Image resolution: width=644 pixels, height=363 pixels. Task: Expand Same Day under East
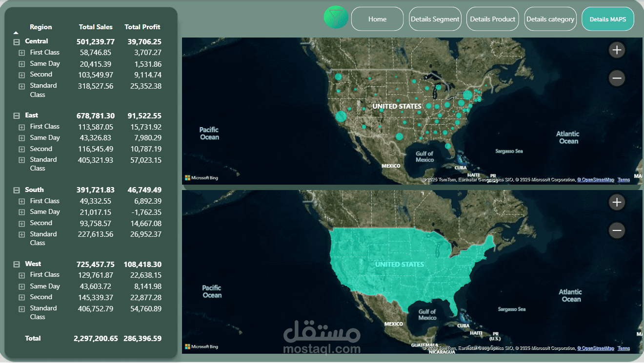click(x=21, y=138)
